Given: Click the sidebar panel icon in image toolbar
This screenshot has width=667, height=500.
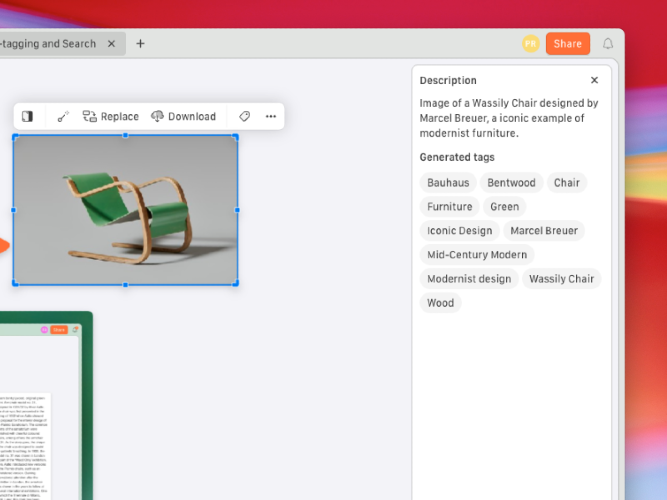Looking at the screenshot, I should tap(28, 116).
